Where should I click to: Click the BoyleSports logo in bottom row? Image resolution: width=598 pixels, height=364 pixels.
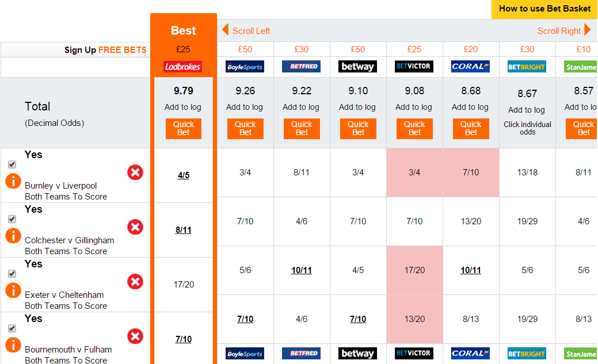[245, 353]
